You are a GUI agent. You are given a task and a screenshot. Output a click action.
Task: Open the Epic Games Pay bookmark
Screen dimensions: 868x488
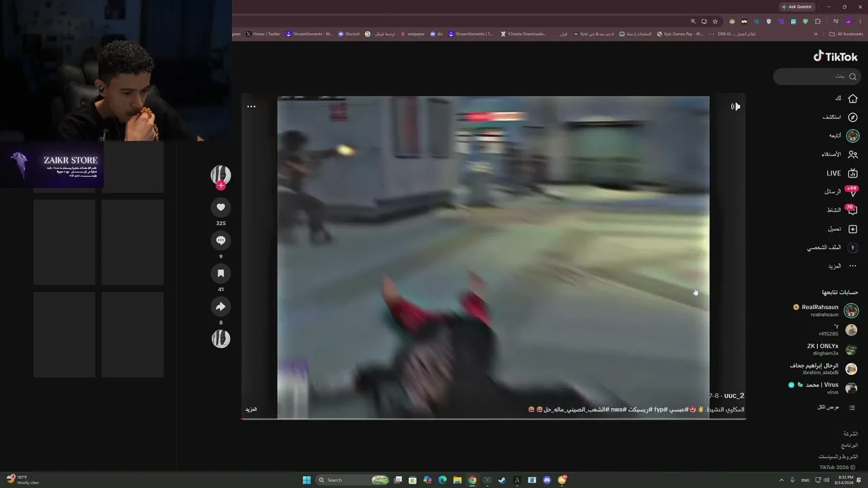point(680,34)
